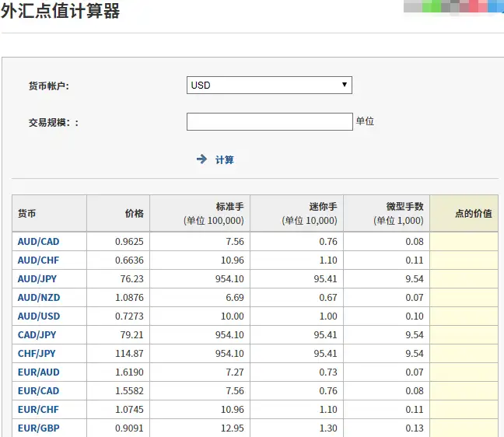The image size is (504, 437).
Task: Select the CHF/JPY price 114.87
Action: [130, 354]
